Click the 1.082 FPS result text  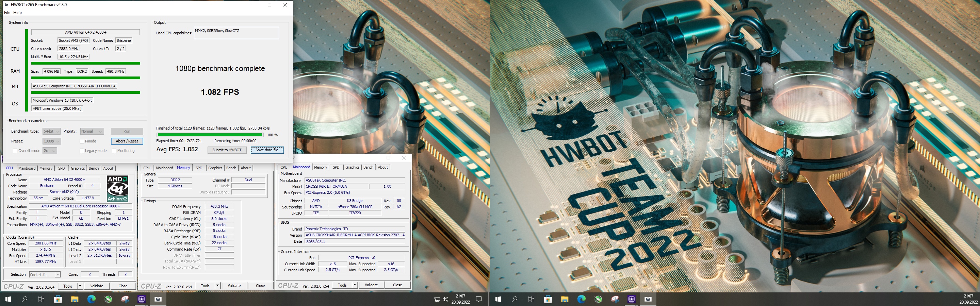tap(220, 92)
